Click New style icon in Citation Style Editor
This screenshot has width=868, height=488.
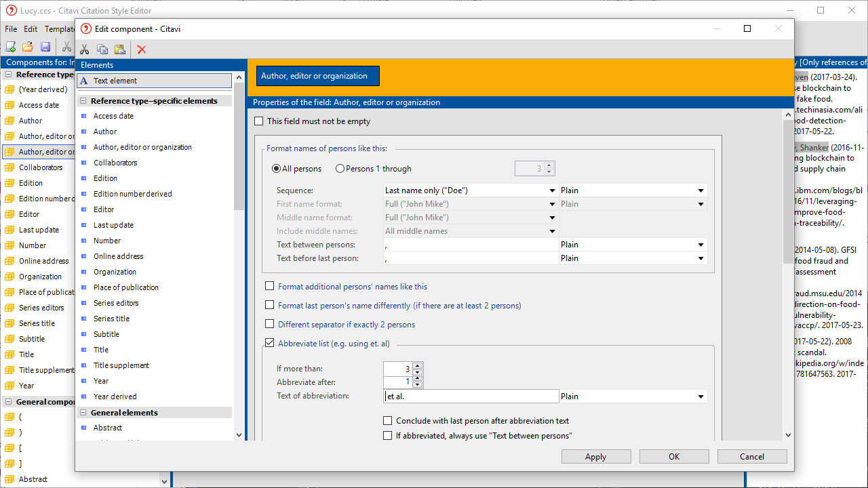point(10,47)
